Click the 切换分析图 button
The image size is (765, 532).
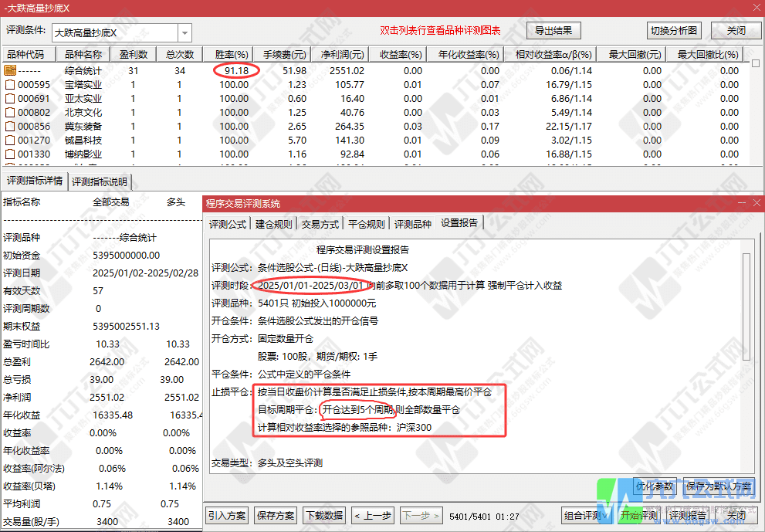tap(674, 30)
